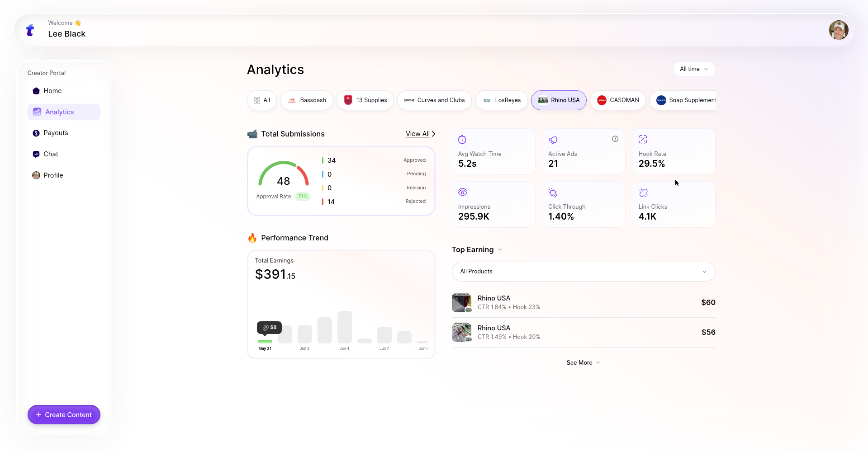Select the Bassdash brand tab
This screenshot has width=868, height=451.
coord(307,100)
